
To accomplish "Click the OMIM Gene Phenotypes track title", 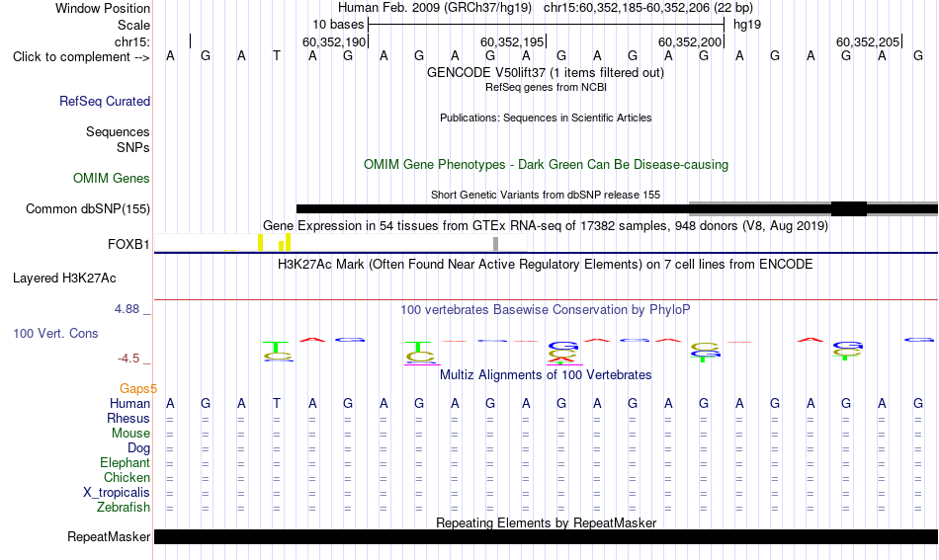I will (x=546, y=165).
